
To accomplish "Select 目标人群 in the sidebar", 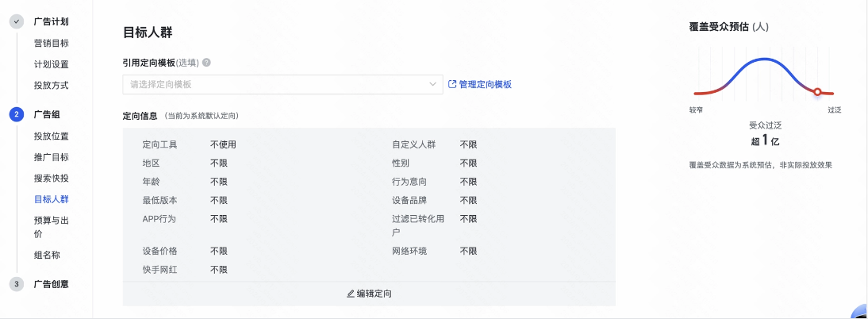I will 52,199.
